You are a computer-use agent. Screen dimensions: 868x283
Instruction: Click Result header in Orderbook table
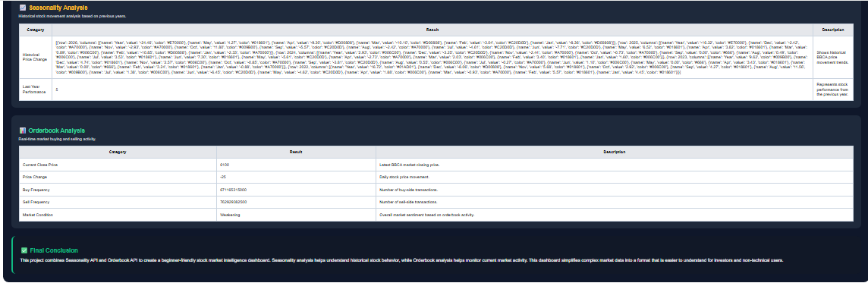tap(296, 151)
